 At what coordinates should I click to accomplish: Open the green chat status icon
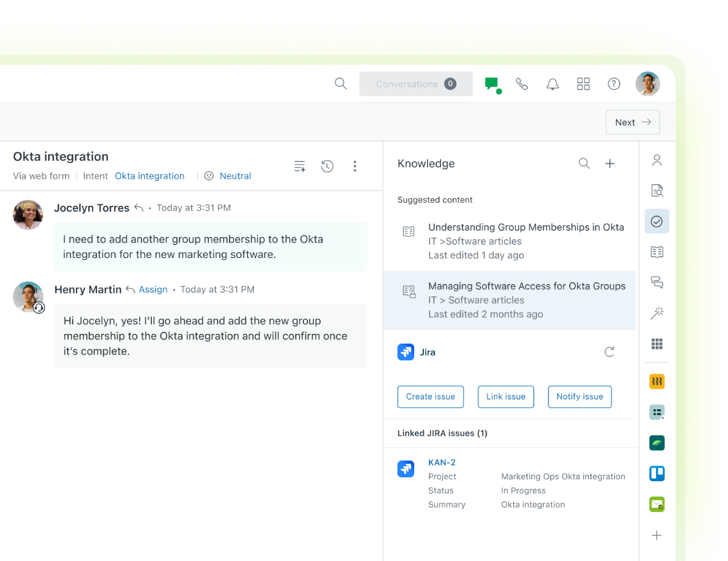point(493,84)
